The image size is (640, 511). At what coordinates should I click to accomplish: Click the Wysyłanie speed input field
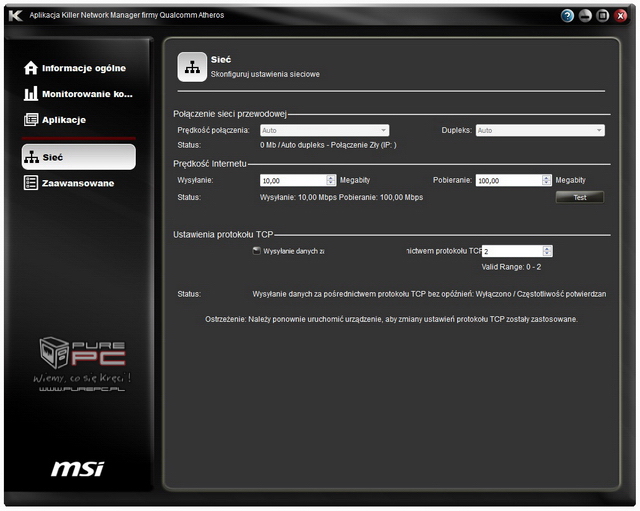click(293, 180)
